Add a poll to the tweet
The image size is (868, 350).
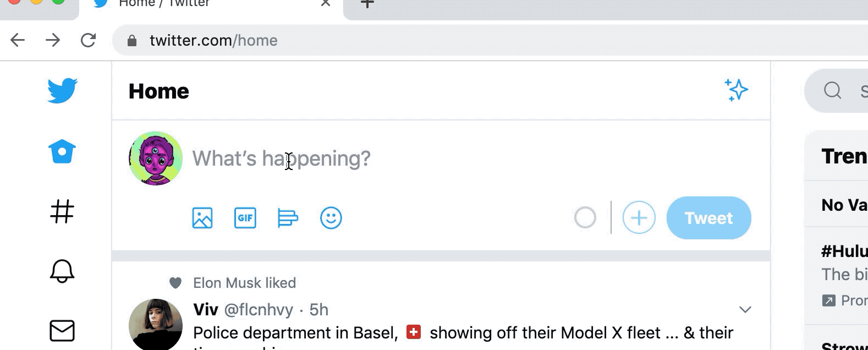[288, 218]
